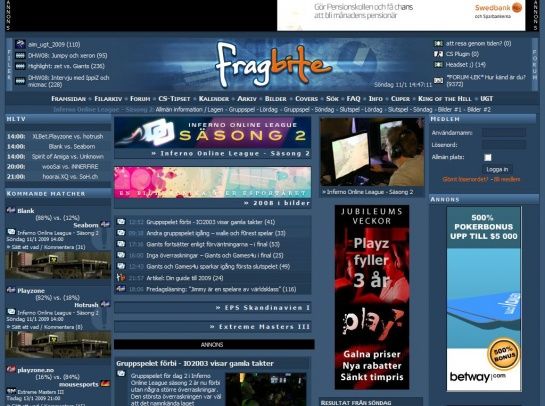Click the file icon next to DHW08: Jumpy och xeron
The height and width of the screenshot is (406, 545).
pyautogui.click(x=20, y=55)
